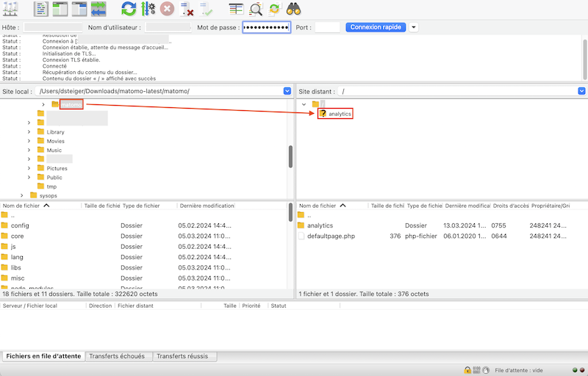Sort local list by Type de fichier
This screenshot has height=376, width=588.
tap(141, 206)
